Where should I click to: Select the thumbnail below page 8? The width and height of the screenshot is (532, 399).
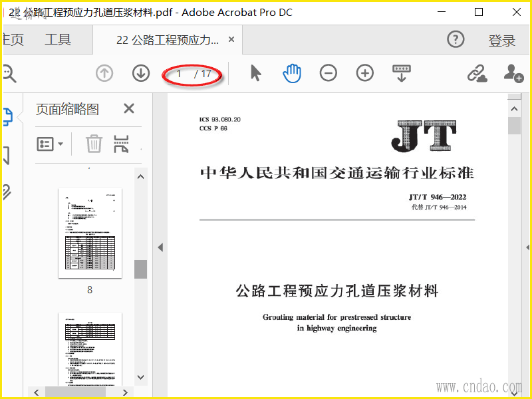[90, 349]
